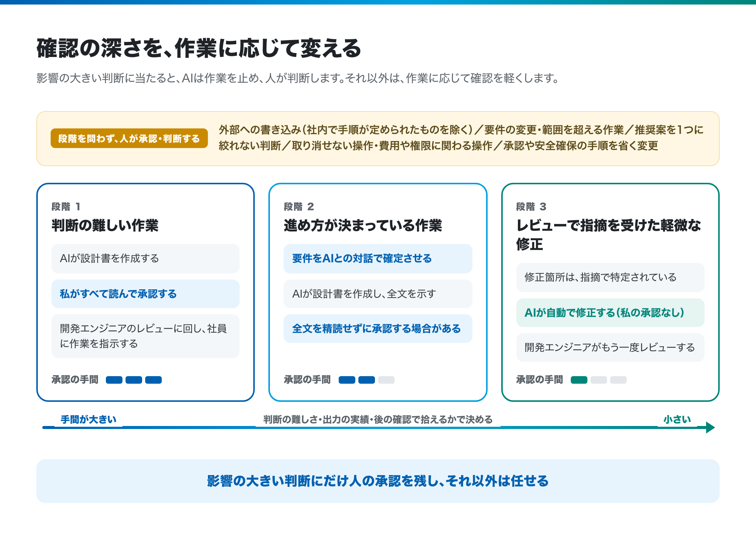Click the axis label 小さい
Screen dimensions: 756x534
click(677, 420)
